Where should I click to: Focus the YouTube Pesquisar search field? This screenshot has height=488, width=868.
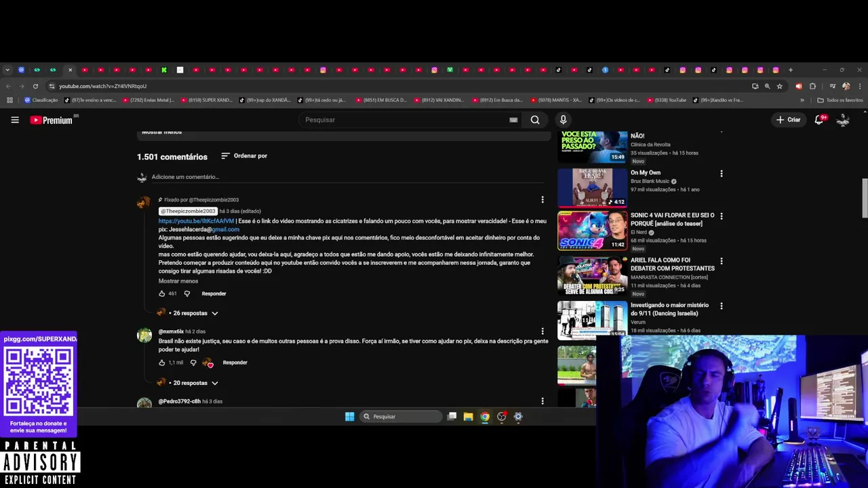tap(403, 120)
